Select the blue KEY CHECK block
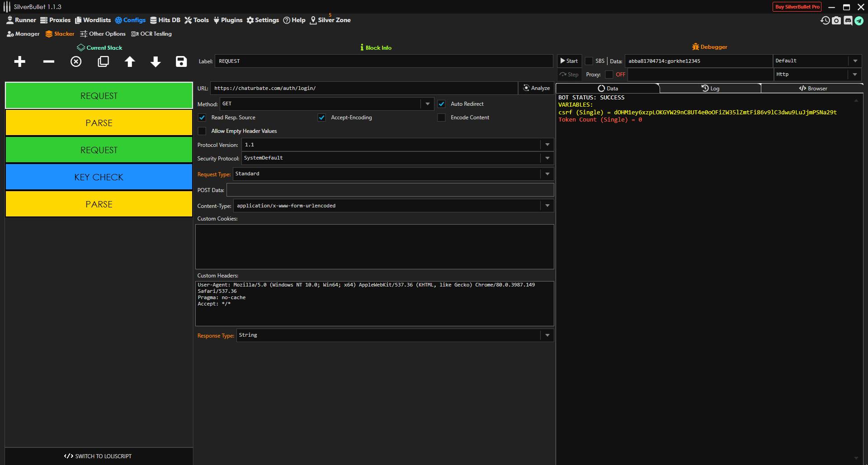This screenshot has height=465, width=868. pyautogui.click(x=99, y=177)
